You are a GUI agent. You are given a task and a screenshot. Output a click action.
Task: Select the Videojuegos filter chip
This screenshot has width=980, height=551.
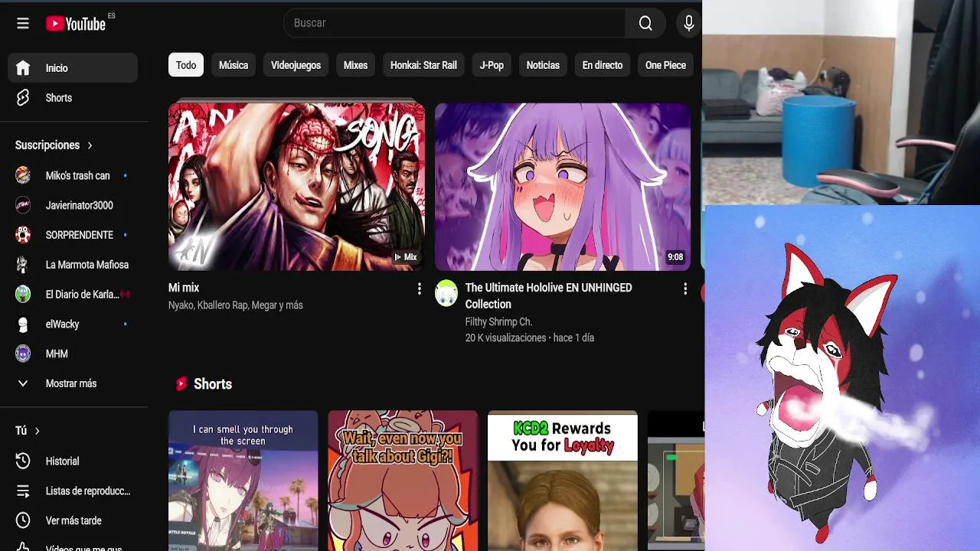tap(296, 65)
